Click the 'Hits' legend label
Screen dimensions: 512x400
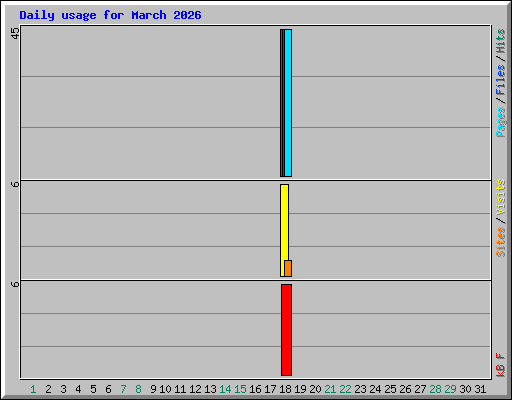[x=500, y=41]
